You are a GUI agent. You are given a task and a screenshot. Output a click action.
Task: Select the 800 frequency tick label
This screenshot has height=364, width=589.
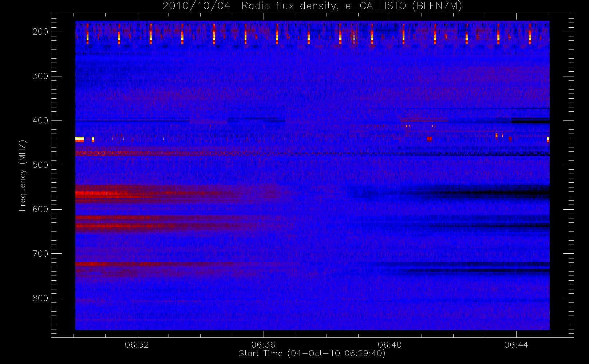(x=40, y=298)
